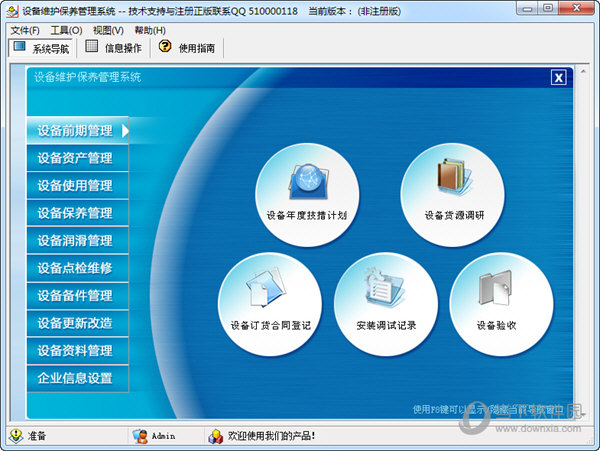The width and height of the screenshot is (600, 451).
Task: Click the 信息操作 grid icon
Action: pos(91,46)
